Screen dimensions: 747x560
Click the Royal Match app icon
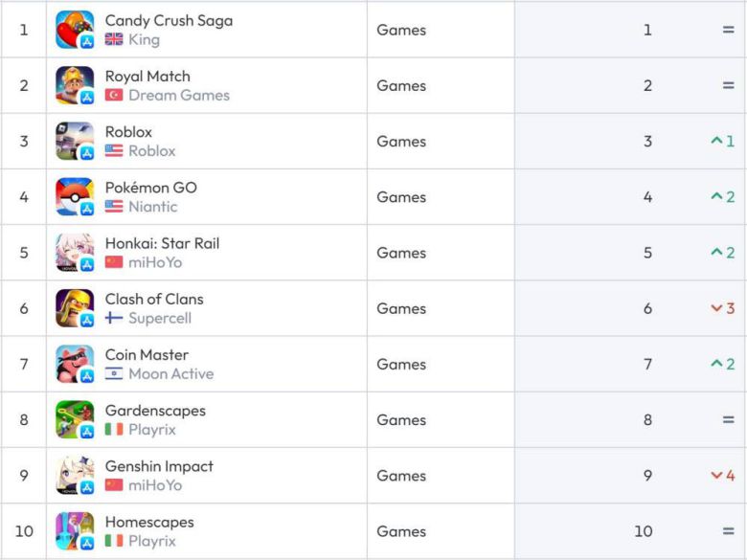tap(74, 85)
